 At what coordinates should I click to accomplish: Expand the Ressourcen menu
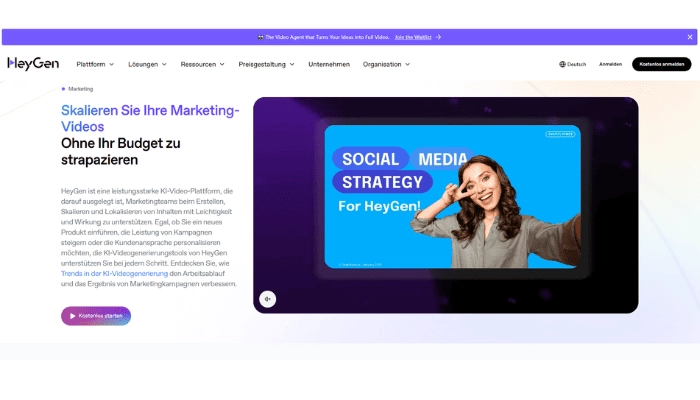[x=202, y=64]
